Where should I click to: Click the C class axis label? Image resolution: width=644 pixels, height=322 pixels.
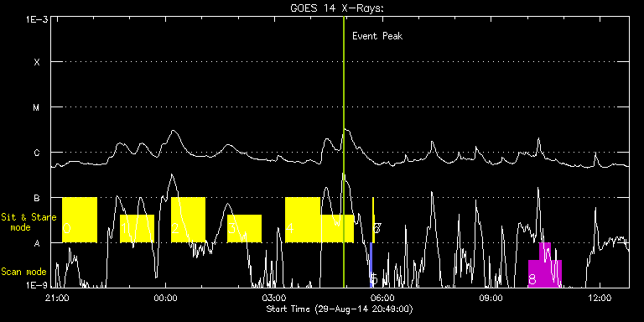(x=37, y=153)
